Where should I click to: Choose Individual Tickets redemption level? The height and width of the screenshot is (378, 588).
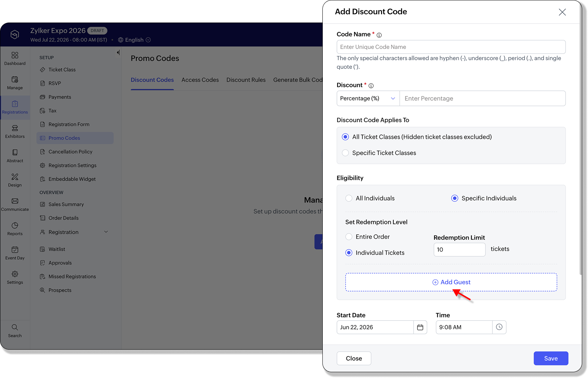pyautogui.click(x=349, y=253)
